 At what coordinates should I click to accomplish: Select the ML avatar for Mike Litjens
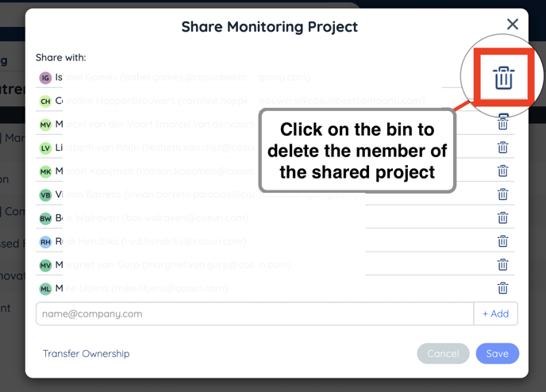(x=45, y=289)
